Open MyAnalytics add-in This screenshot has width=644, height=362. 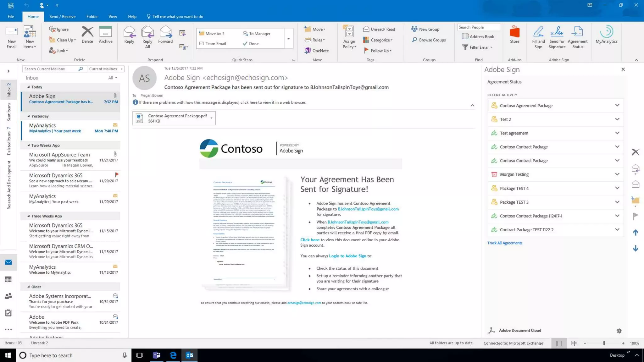click(x=606, y=35)
